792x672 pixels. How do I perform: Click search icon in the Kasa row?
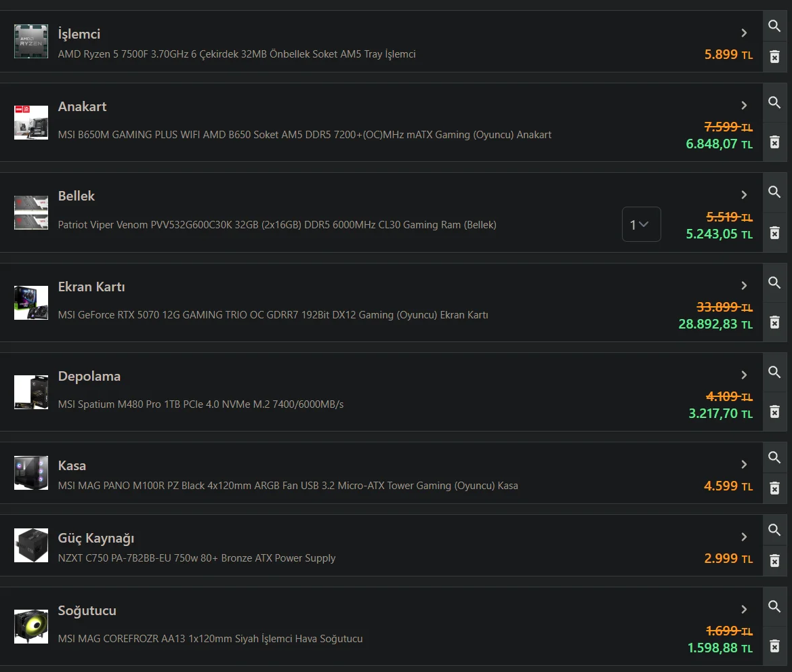click(x=774, y=457)
